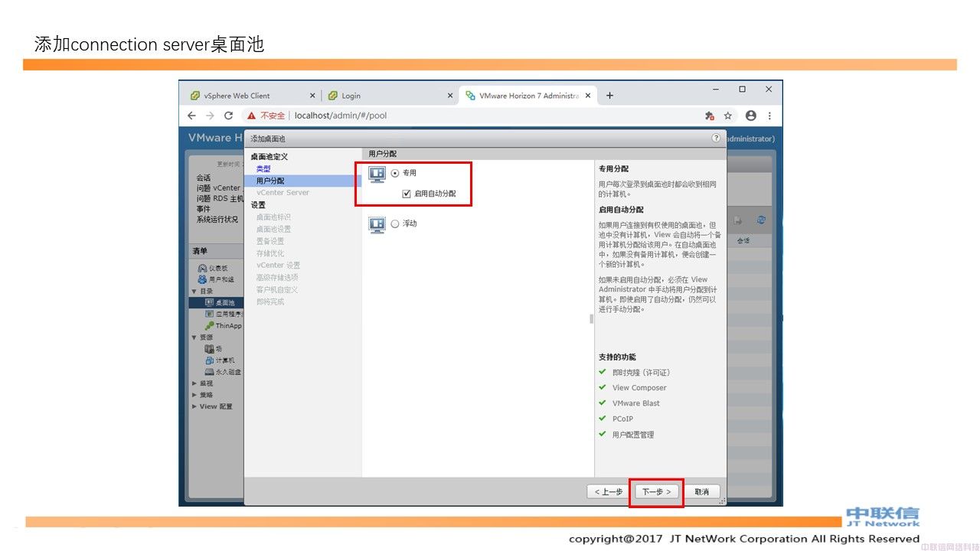This screenshot has height=551, width=980.
Task: Click the 即时克隆 (许可证) feature entry
Action: (x=641, y=373)
